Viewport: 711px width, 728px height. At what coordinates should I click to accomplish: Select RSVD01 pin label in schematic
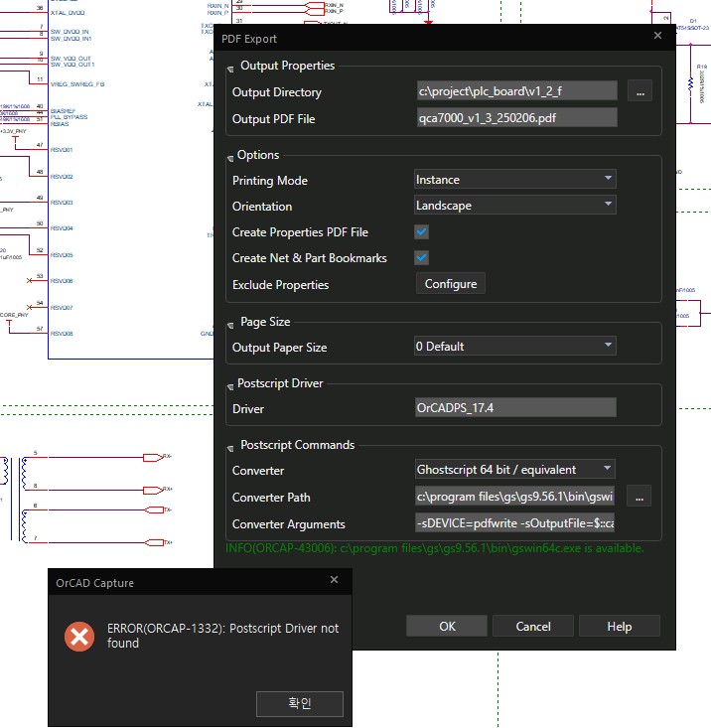click(62, 150)
